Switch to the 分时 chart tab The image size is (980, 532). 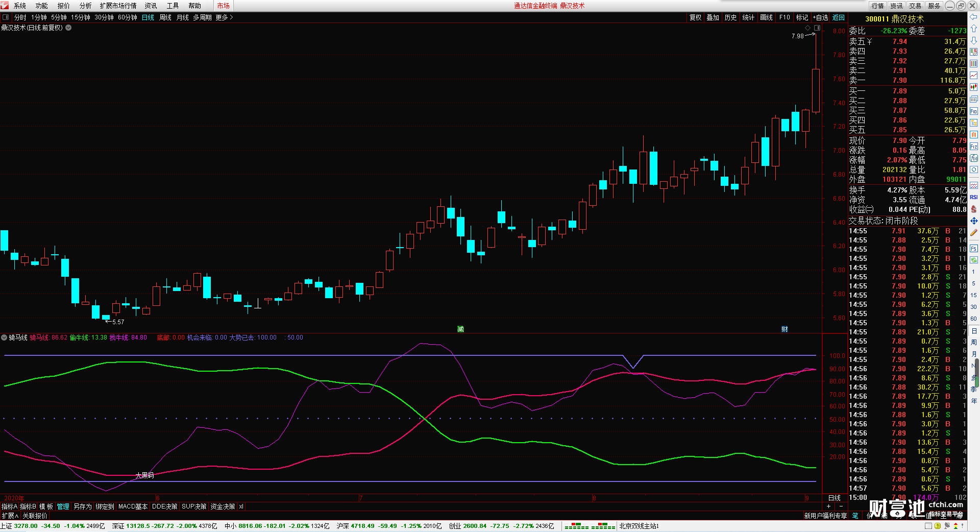(x=20, y=17)
